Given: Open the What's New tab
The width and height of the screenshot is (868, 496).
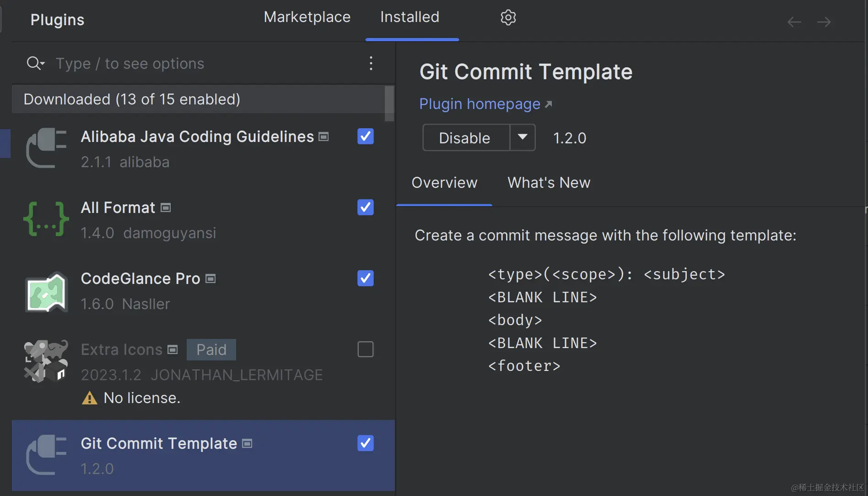Looking at the screenshot, I should [x=549, y=183].
